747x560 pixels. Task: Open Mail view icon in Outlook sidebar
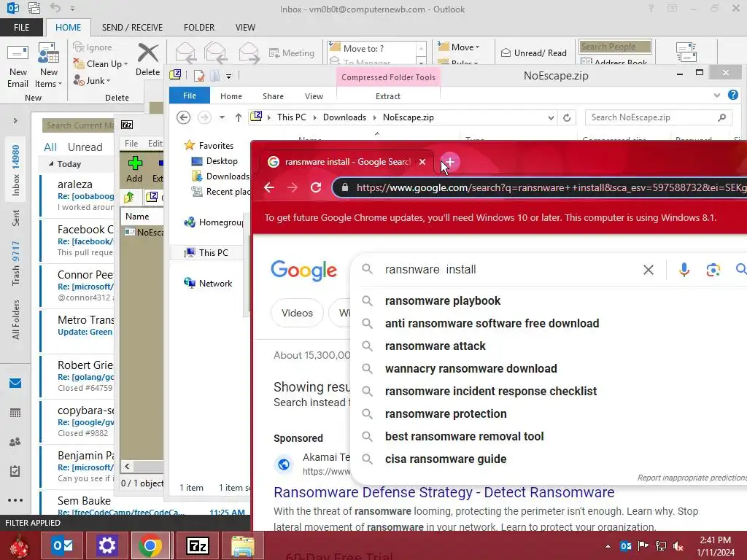pos(15,383)
